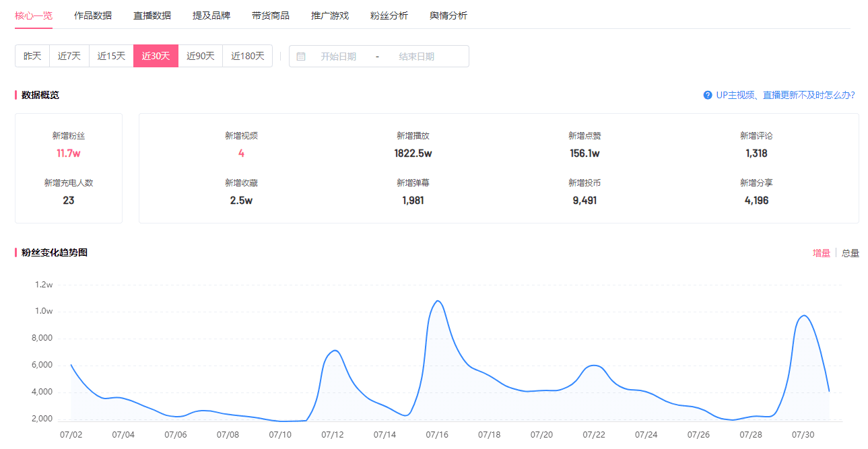Click the 开始日期 start date field
The height and width of the screenshot is (449, 868).
338,57
